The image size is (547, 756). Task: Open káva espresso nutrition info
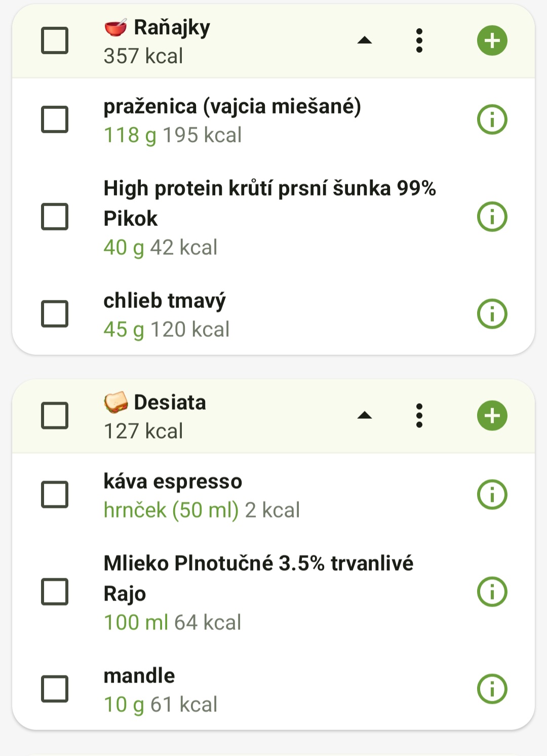point(492,494)
